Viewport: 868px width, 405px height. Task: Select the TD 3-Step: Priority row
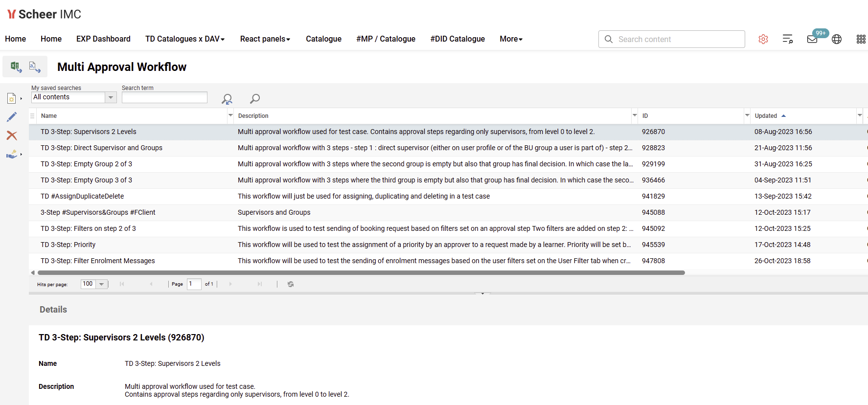[68, 245]
